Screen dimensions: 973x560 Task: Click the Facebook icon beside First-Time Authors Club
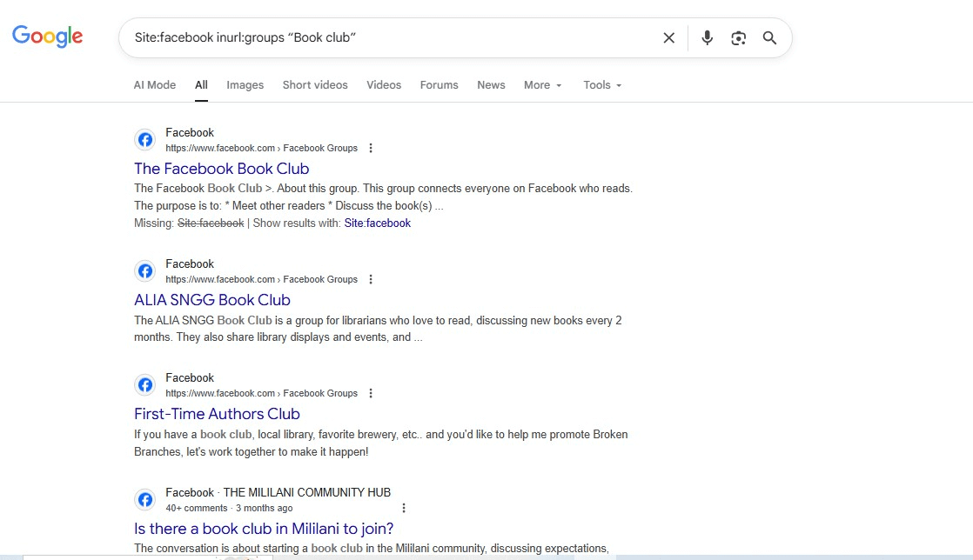pos(145,384)
